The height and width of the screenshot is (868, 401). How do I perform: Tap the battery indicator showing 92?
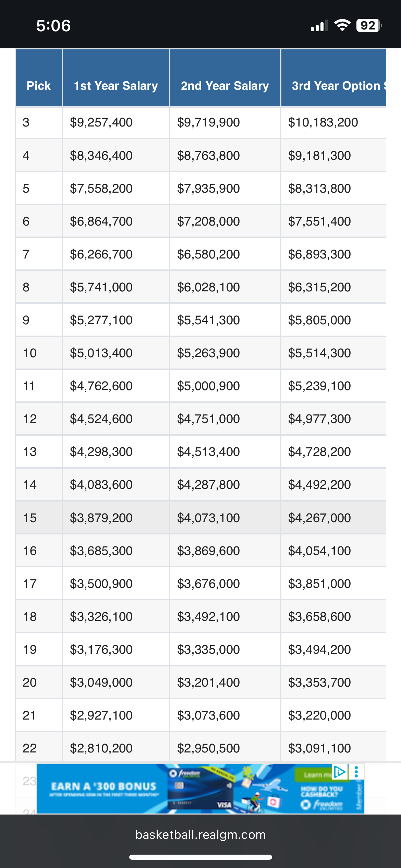pos(369,25)
